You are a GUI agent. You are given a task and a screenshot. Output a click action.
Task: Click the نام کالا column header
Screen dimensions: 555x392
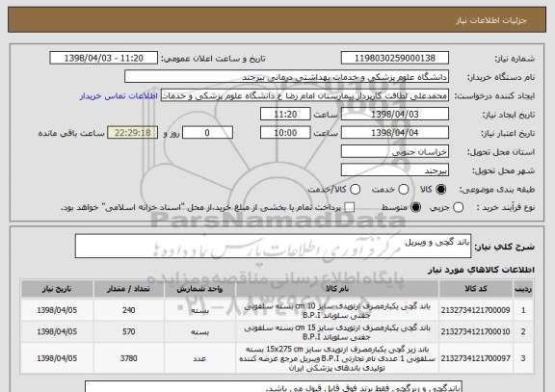coord(337,289)
